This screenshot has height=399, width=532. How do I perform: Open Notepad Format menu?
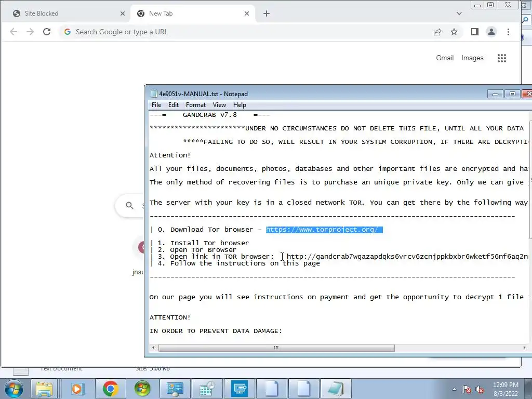(196, 105)
